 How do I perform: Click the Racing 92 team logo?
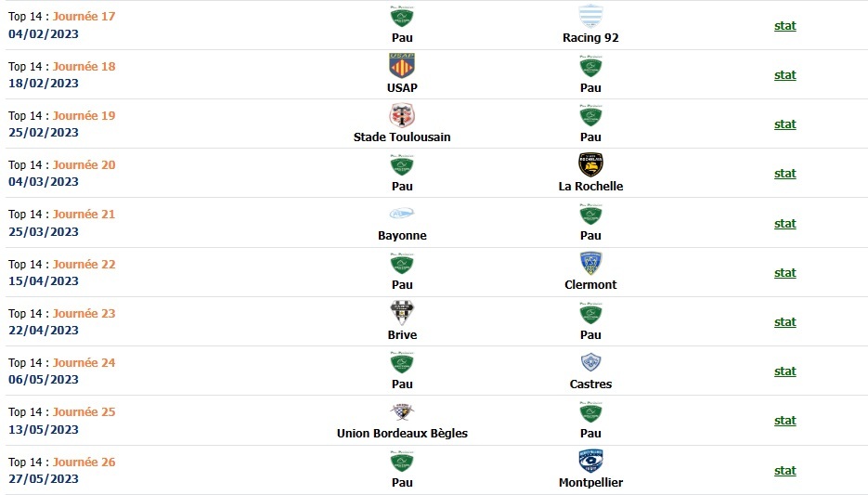pos(590,17)
